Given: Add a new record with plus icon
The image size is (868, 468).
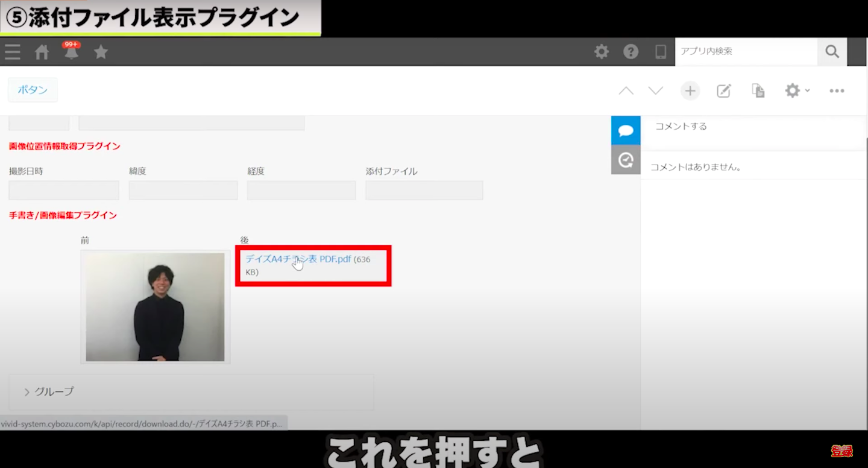Looking at the screenshot, I should 690,91.
